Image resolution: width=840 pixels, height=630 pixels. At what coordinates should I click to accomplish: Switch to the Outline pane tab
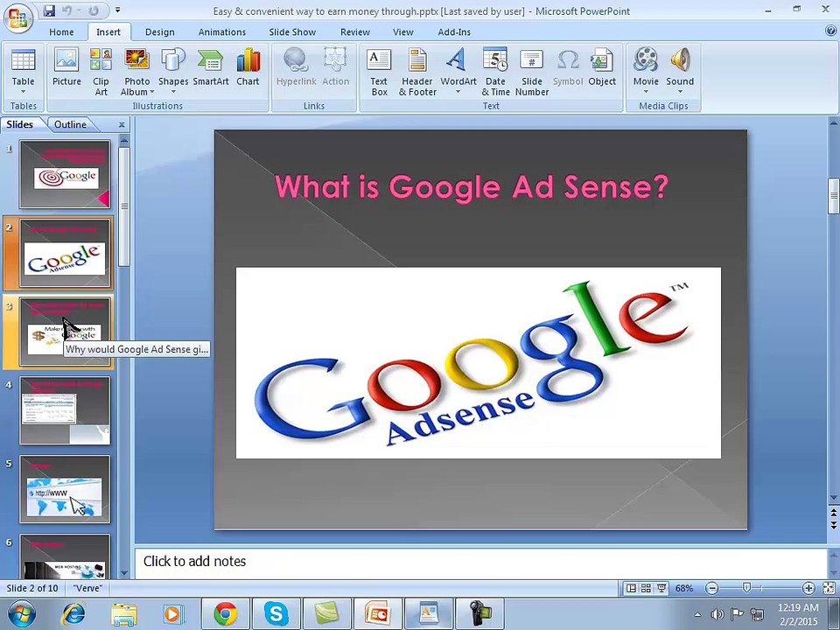(x=70, y=124)
